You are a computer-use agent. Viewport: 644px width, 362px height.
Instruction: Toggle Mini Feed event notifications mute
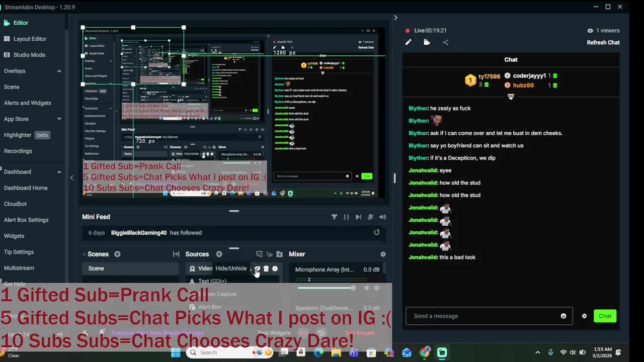(371, 217)
